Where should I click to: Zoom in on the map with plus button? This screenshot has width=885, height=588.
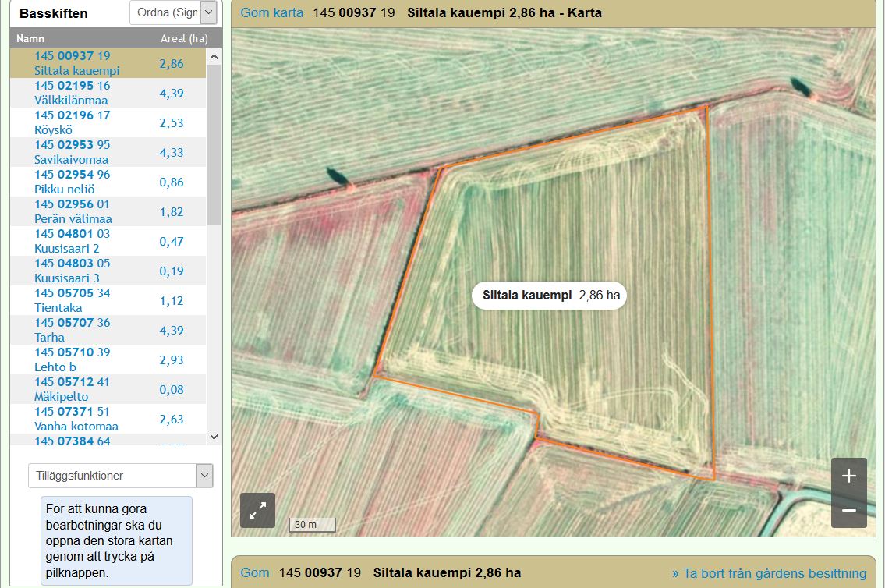(848, 476)
